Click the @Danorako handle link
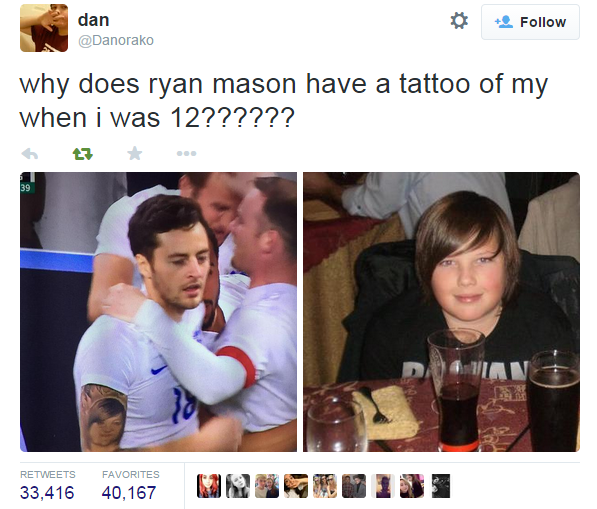597x509 pixels. pos(116,40)
